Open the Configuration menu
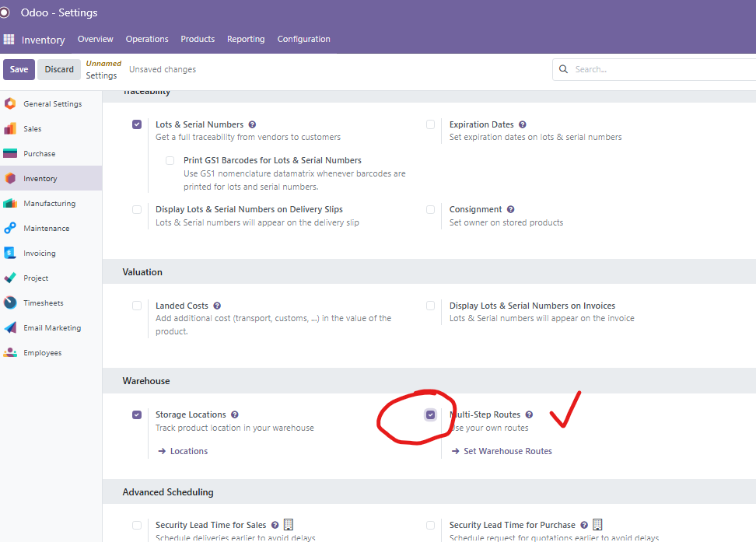This screenshot has width=756, height=542. 303,39
